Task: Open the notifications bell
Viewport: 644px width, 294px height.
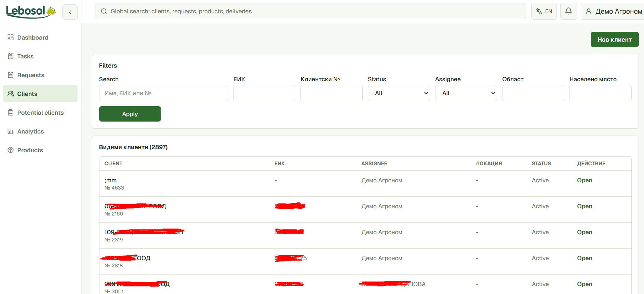Action: pos(568,11)
